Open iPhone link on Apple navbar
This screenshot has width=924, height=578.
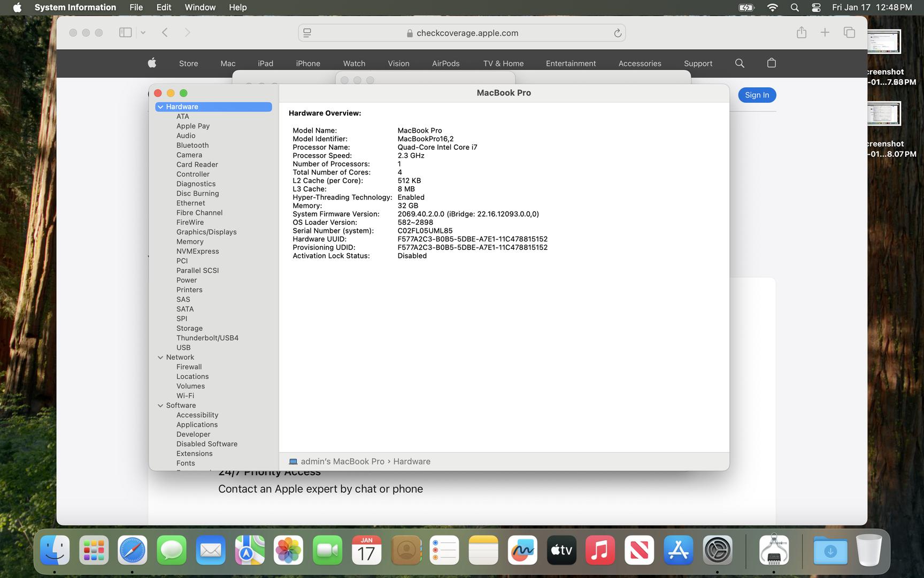[x=308, y=63]
